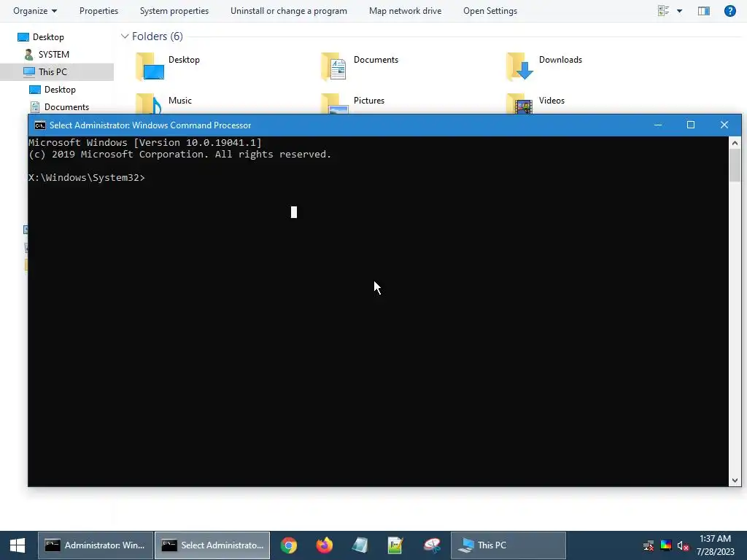Select top Desktop item in navigation tree

[x=48, y=36]
